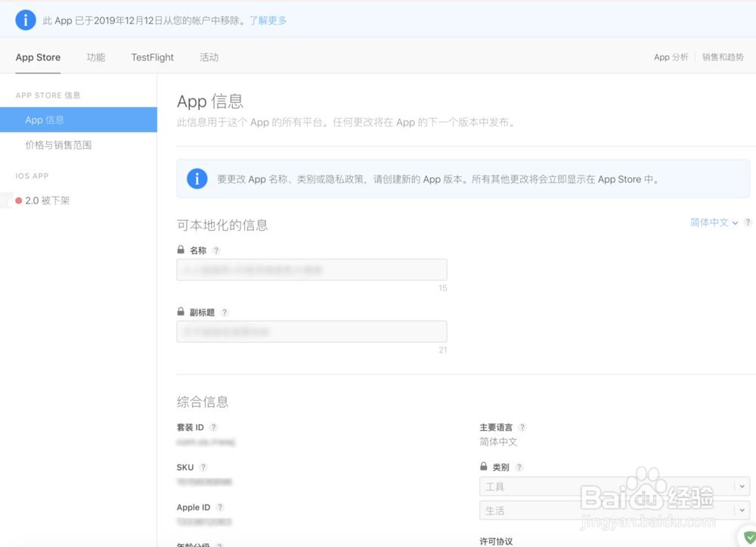Switch to the 功能 tab
The width and height of the screenshot is (756, 547).
point(96,57)
